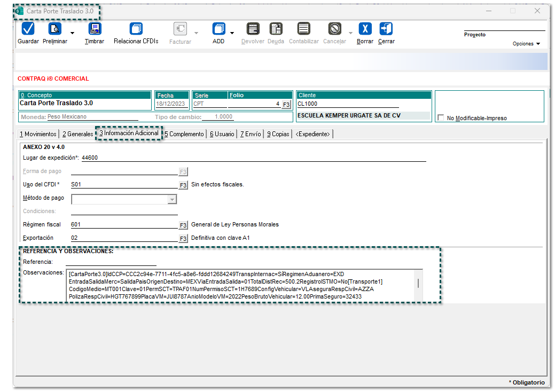This screenshot has width=555, height=392.
Task: Click F3 button beside Régimen fiscal
Action: pyautogui.click(x=183, y=225)
